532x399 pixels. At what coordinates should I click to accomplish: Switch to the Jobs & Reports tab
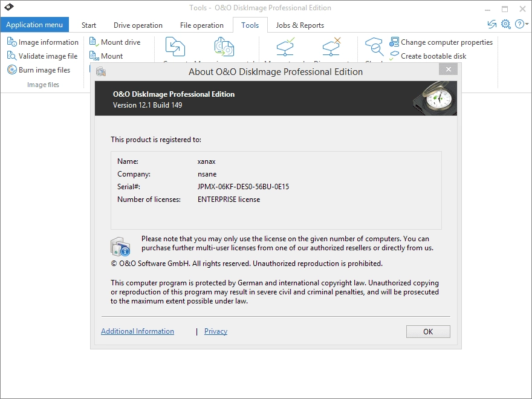click(300, 25)
